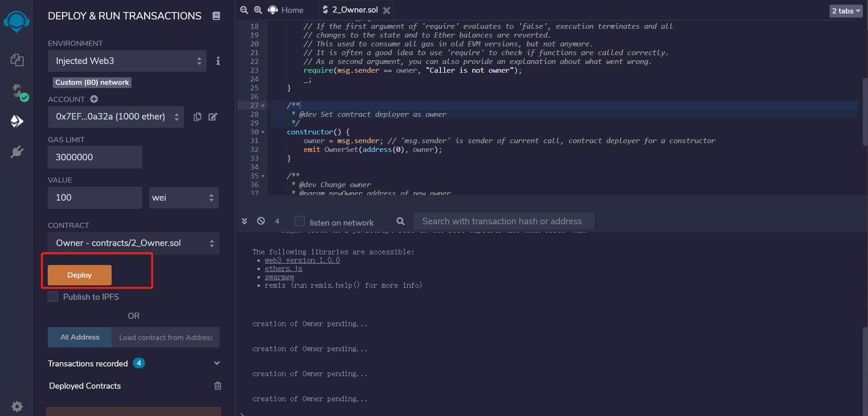Click pending transactions count 4

pyautogui.click(x=277, y=221)
